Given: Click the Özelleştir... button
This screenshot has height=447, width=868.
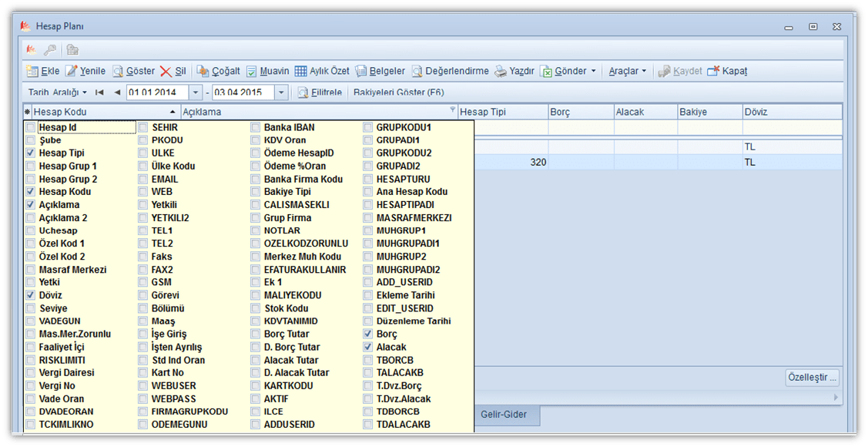Looking at the screenshot, I should click(x=812, y=378).
